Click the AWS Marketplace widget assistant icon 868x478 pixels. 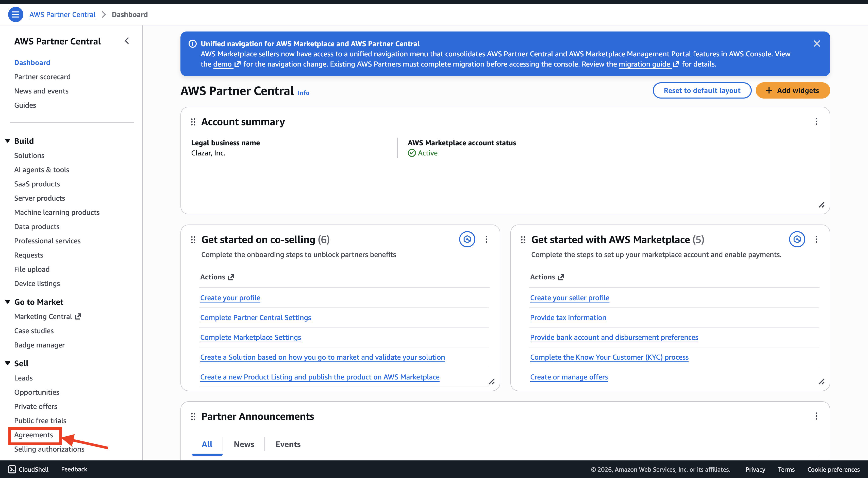click(797, 239)
